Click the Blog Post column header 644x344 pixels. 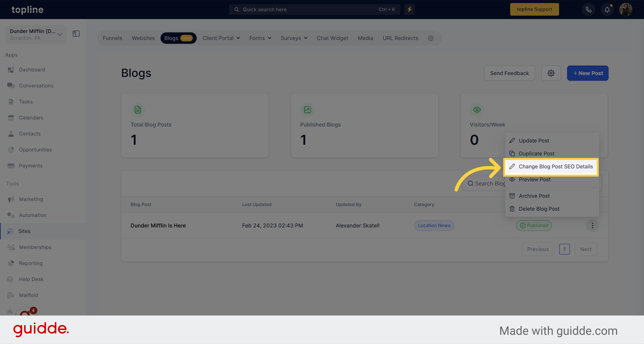(x=141, y=205)
